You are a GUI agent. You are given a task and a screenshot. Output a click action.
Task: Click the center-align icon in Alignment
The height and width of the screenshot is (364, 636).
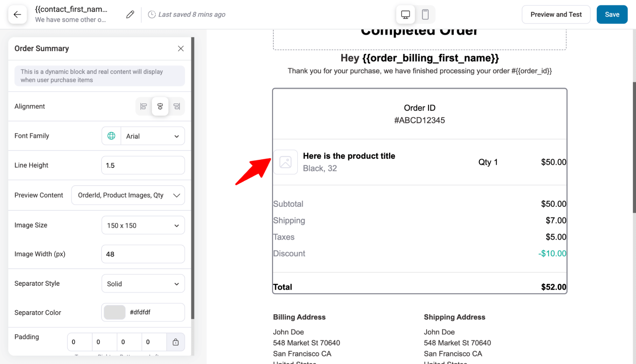point(160,106)
